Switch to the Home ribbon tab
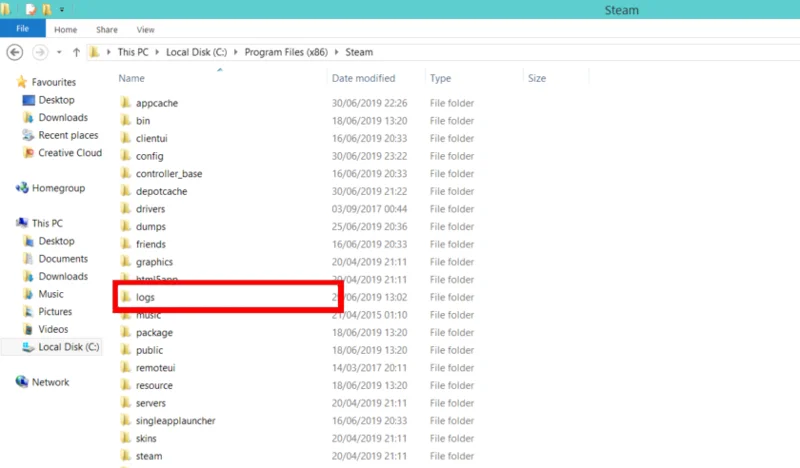The height and width of the screenshot is (468, 800). pos(65,30)
